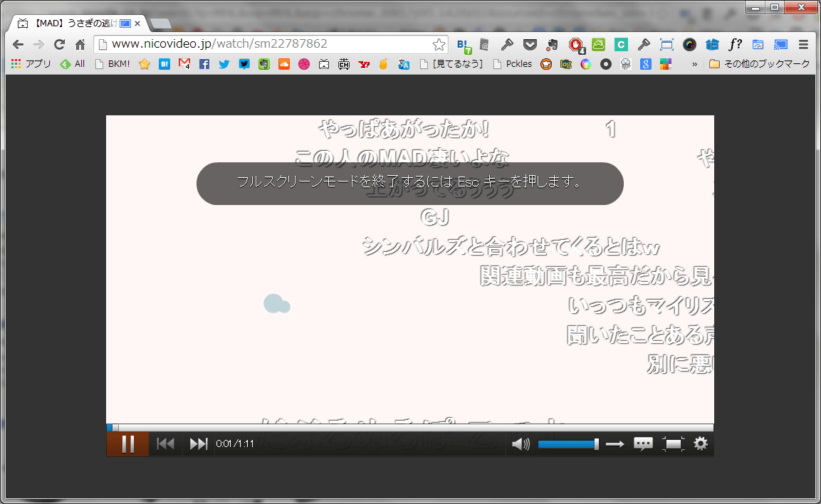The width and height of the screenshot is (821, 504).
Task: Go to the browser home page
Action: (80, 44)
